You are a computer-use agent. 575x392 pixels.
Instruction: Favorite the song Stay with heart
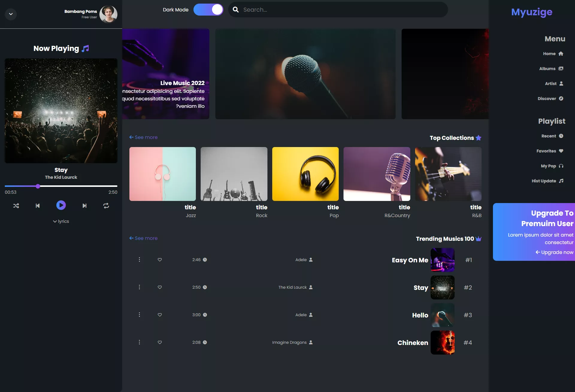coord(160,287)
